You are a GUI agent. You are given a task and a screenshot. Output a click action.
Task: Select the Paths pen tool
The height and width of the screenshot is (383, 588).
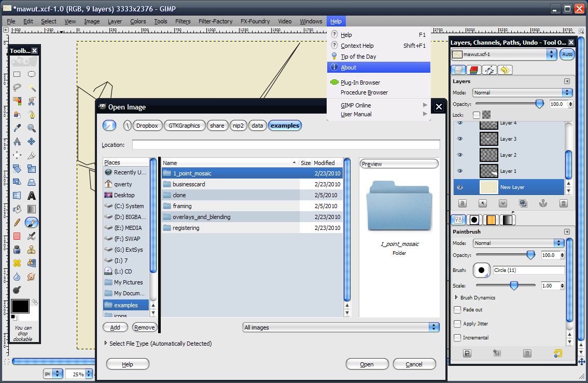[x=32, y=115]
